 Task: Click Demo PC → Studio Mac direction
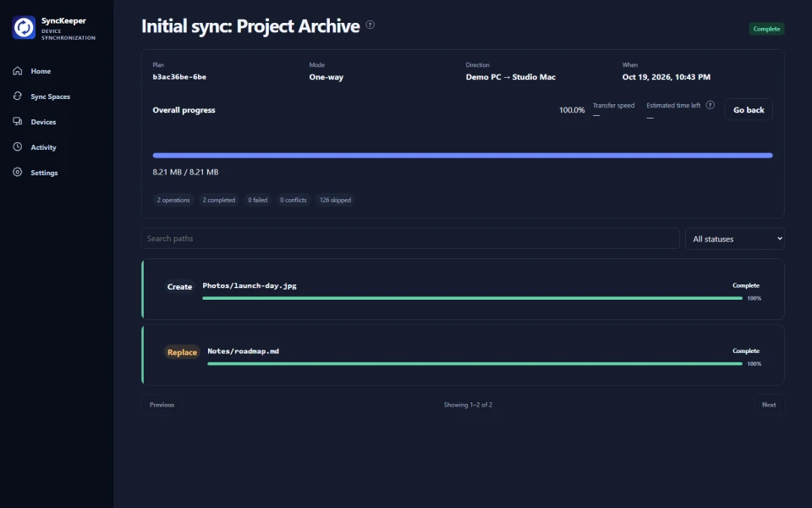click(x=511, y=77)
